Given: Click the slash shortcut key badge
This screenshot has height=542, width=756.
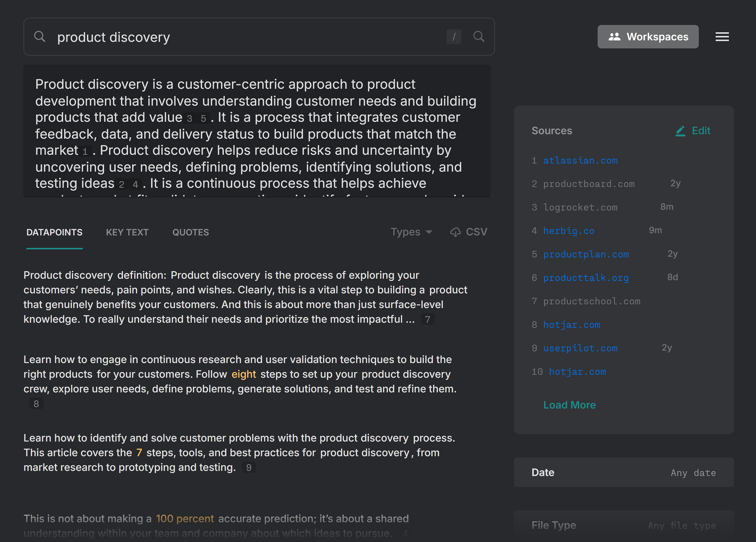Looking at the screenshot, I should (x=454, y=37).
